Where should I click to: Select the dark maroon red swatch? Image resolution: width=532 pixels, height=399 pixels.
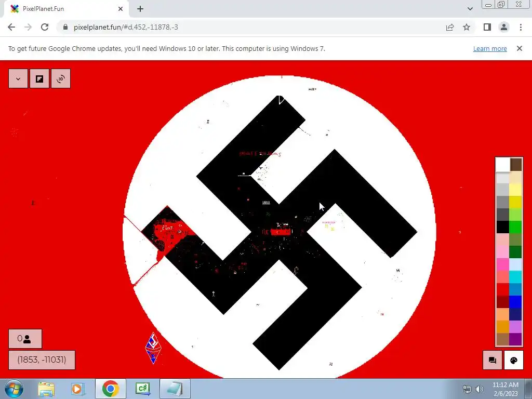tap(502, 302)
